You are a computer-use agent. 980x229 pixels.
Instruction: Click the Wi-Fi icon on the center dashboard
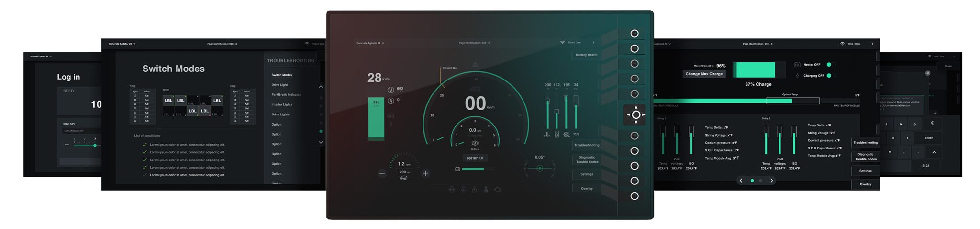click(562, 43)
